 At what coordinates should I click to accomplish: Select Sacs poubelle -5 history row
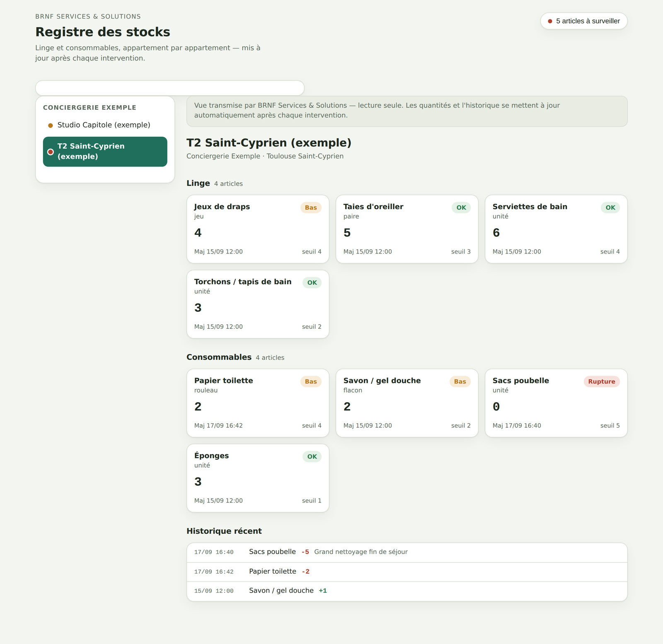click(x=407, y=552)
